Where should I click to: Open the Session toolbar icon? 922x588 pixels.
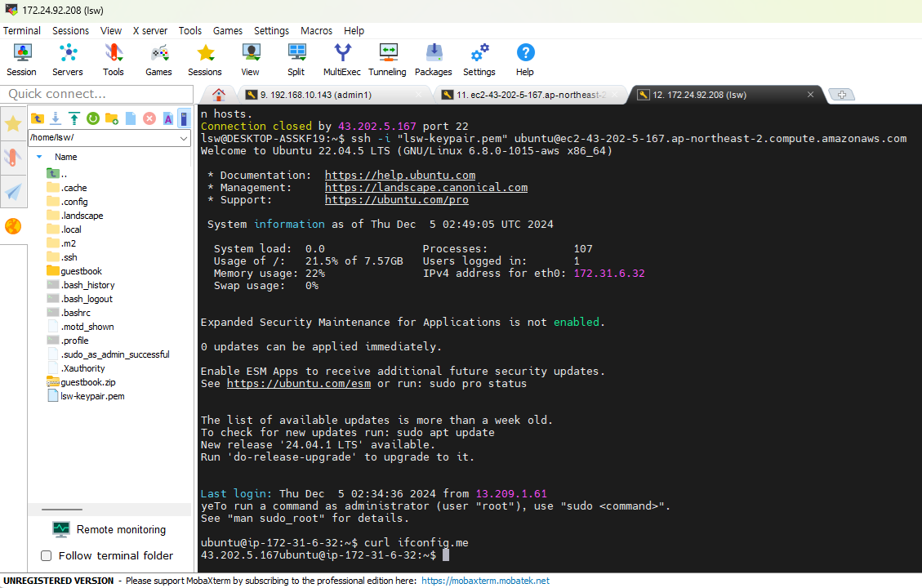[x=22, y=60]
